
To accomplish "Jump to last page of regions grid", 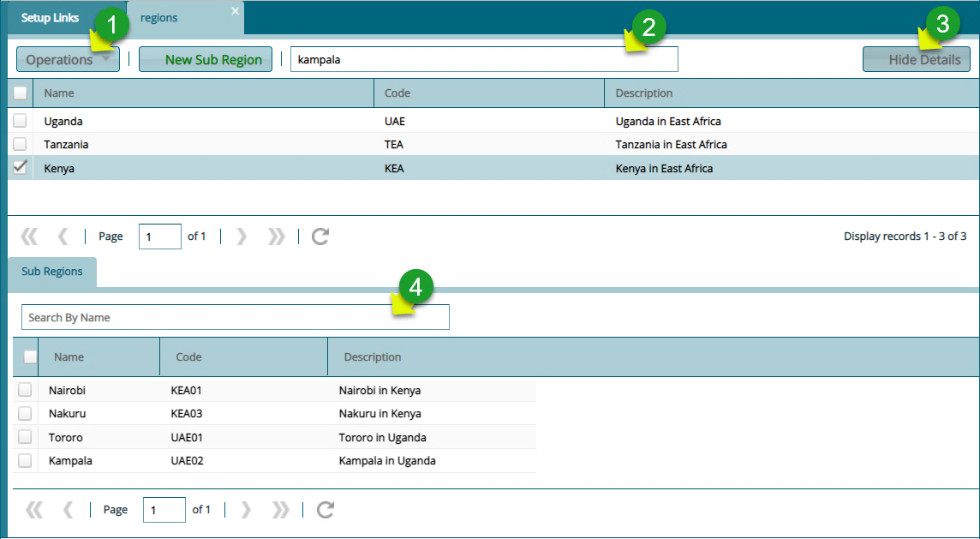I will point(277,237).
